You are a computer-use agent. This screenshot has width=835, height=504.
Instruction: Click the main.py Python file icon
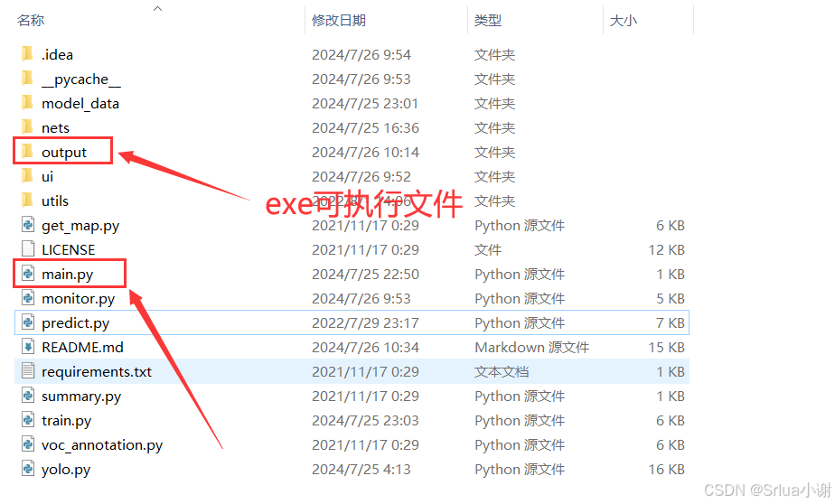(28, 274)
